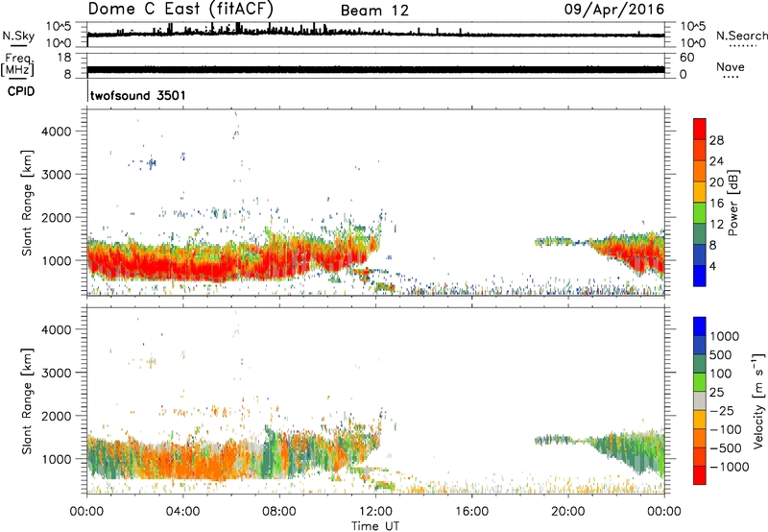Click the "60" Nave axis value
768x532 pixels.
pos(687,58)
